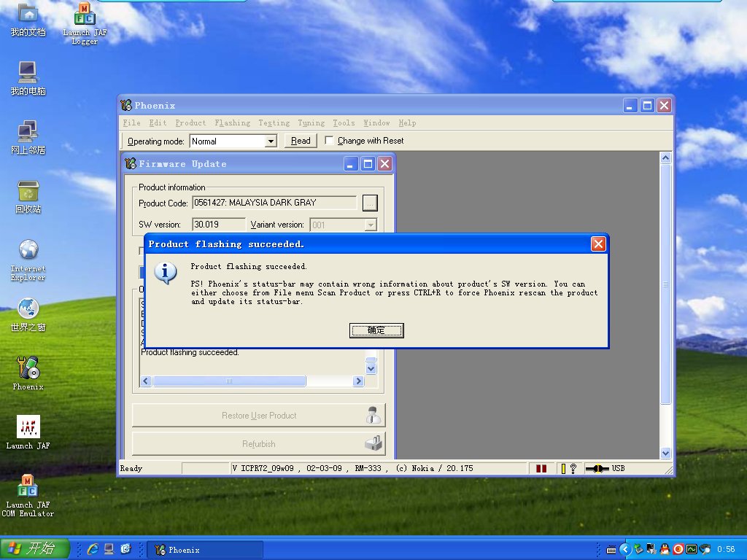Viewport: 747px width, 560px height.
Task: Confirm dialog with 确定 button
Action: click(376, 330)
